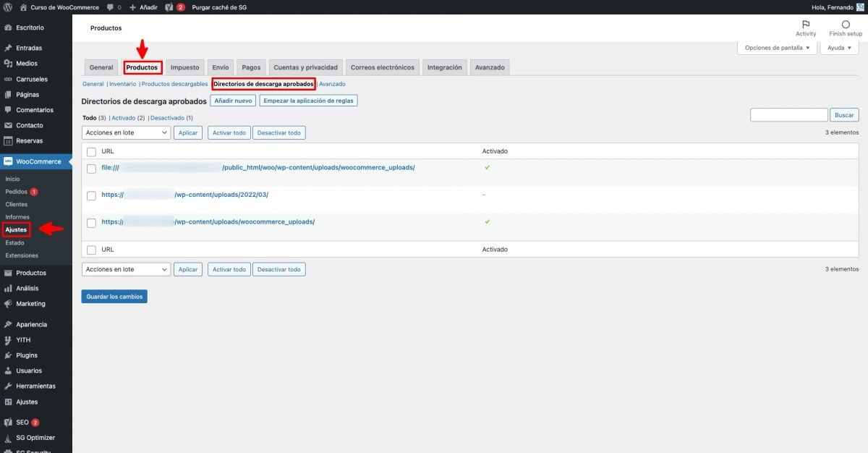
Task: Click the Añadir nuevo button
Action: (233, 101)
